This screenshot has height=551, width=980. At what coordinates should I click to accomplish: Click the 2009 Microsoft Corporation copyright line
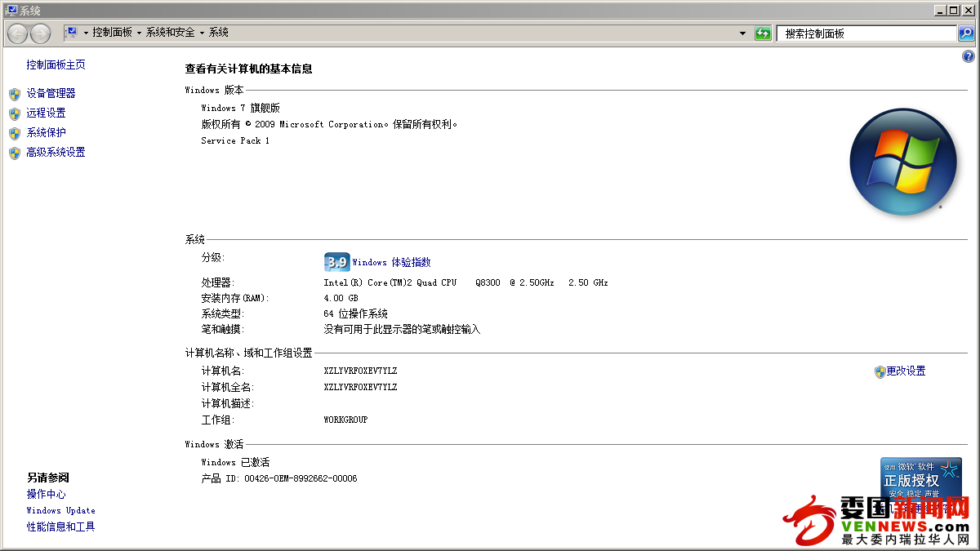[330, 124]
